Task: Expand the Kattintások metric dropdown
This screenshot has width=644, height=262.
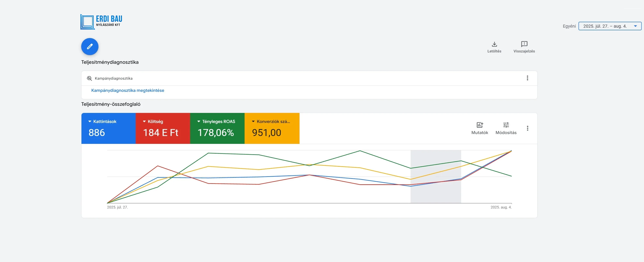Action: coord(90,121)
